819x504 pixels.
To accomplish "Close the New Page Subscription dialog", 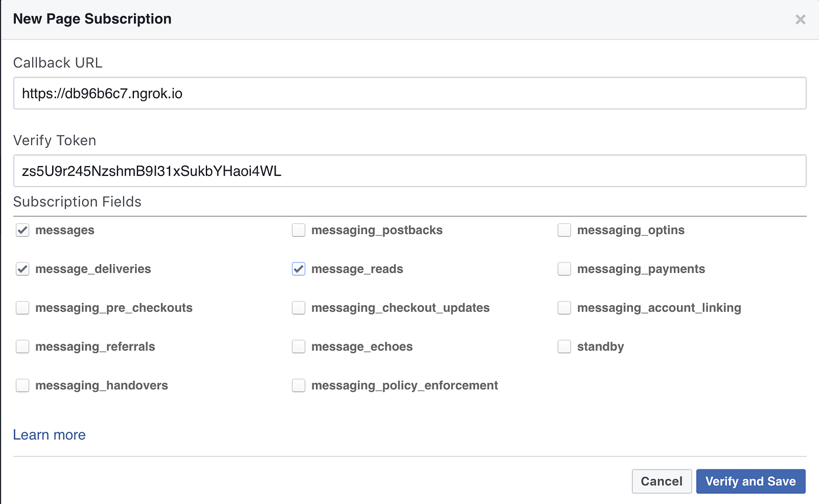I will [x=800, y=19].
